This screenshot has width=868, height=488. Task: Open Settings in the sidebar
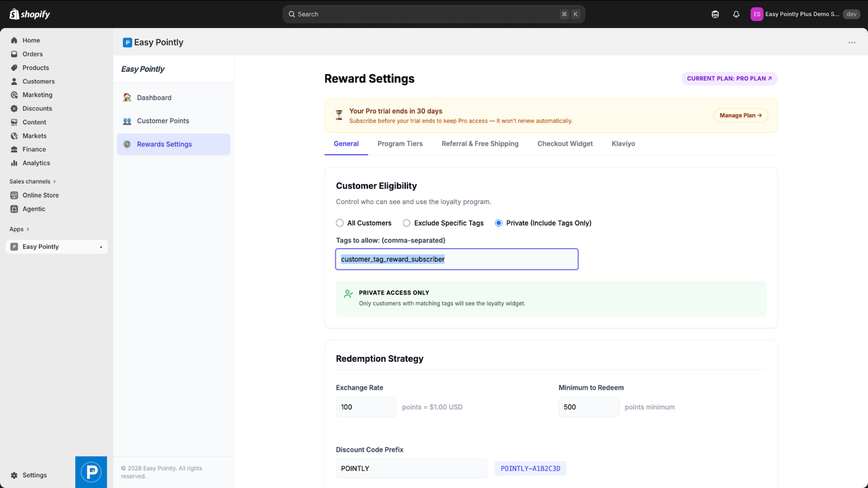pos(35,475)
